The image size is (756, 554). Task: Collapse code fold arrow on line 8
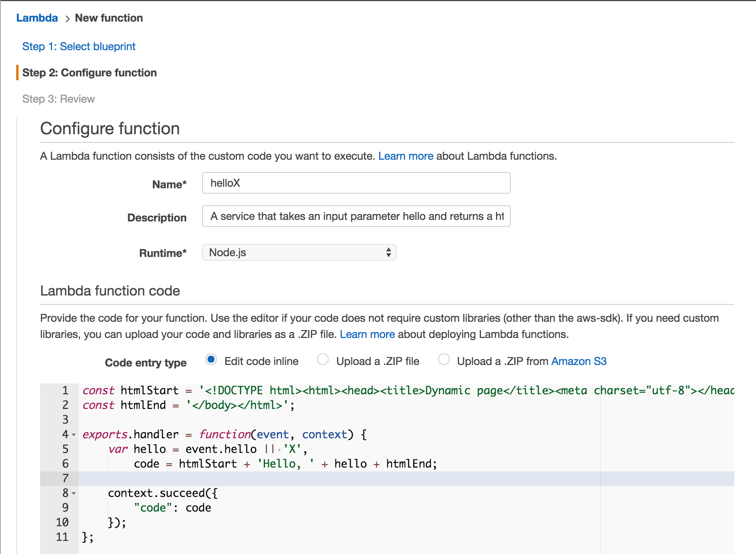click(74, 493)
